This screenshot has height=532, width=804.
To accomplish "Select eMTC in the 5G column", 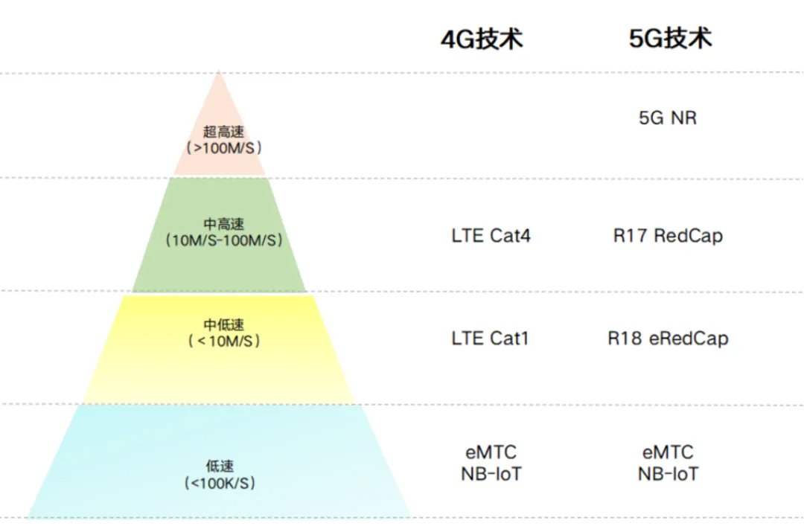I will pos(668,452).
